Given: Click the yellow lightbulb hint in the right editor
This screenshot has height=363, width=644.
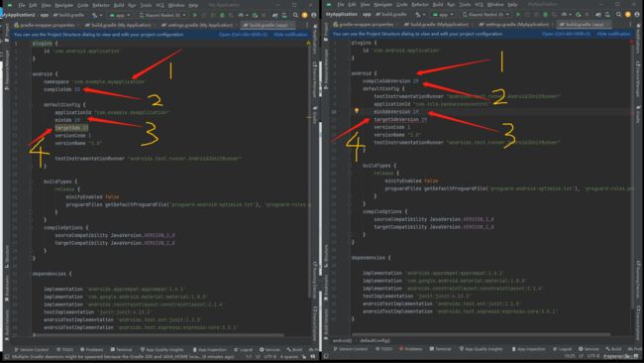Looking at the screenshot, I should tap(357, 111).
